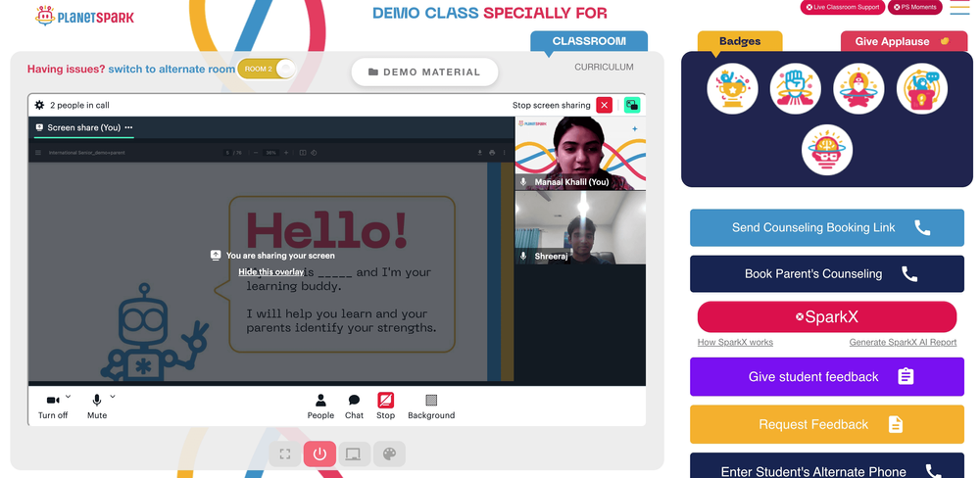980x478 pixels.
Task: Award the raised fist badge
Action: (x=796, y=89)
